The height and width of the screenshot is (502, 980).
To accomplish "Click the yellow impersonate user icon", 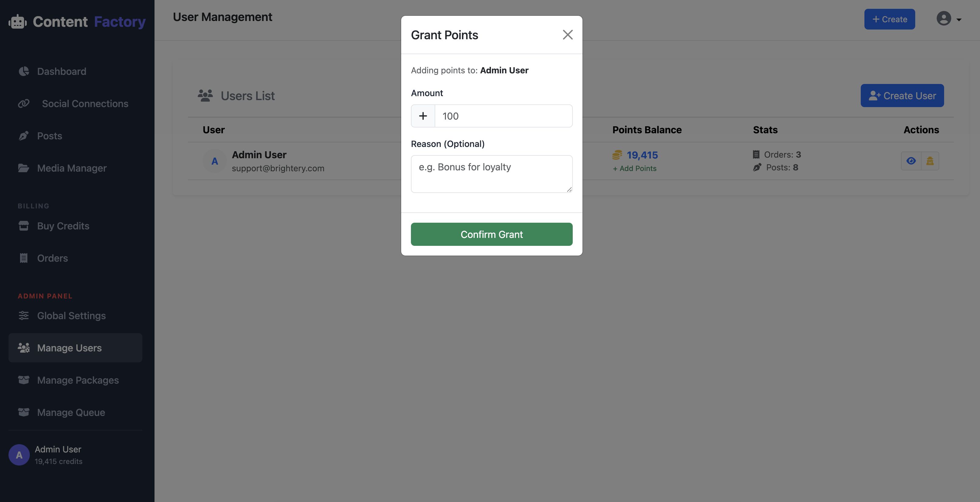I will tap(930, 161).
